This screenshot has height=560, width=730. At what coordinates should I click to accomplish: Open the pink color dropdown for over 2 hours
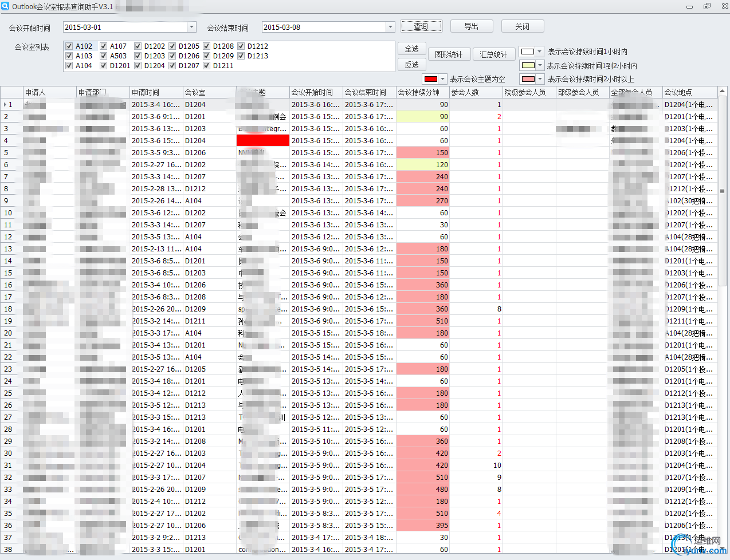tap(540, 79)
